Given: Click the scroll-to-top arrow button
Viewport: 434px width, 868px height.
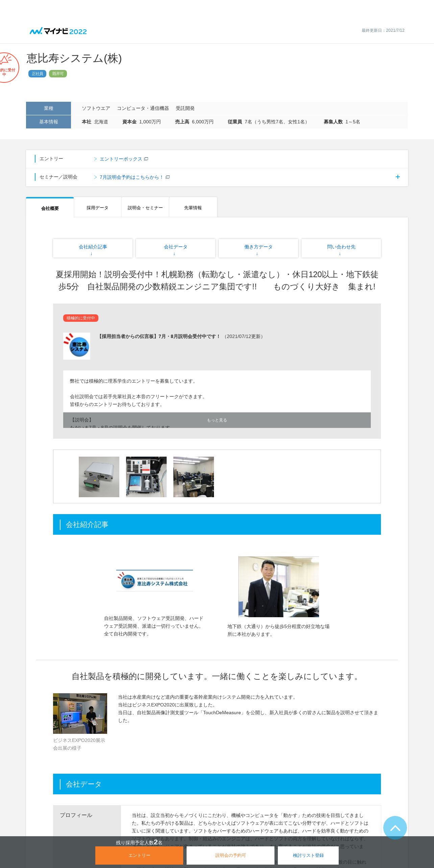Looking at the screenshot, I should (x=395, y=828).
